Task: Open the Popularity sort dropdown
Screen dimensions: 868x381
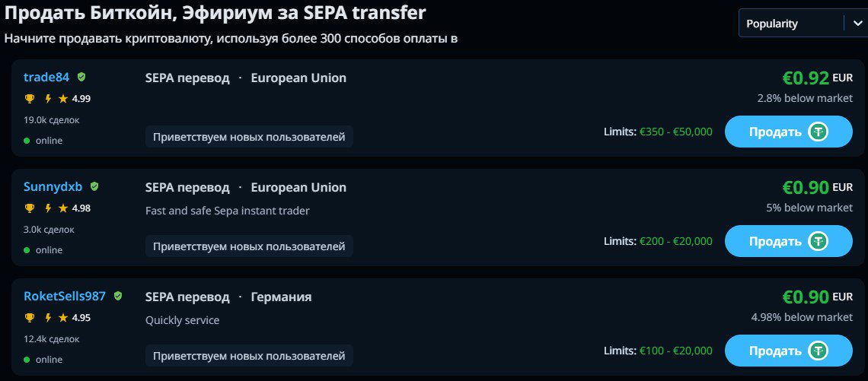Action: 792,24
